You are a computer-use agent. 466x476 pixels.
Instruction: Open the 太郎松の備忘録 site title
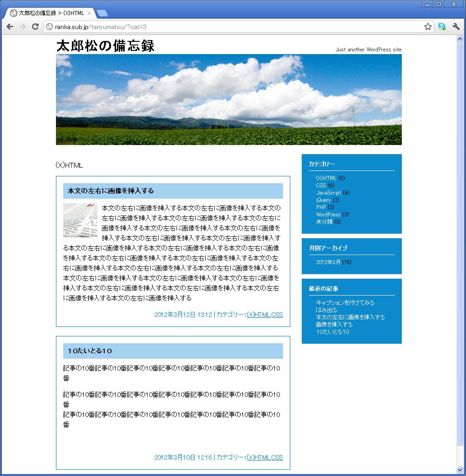pyautogui.click(x=106, y=45)
